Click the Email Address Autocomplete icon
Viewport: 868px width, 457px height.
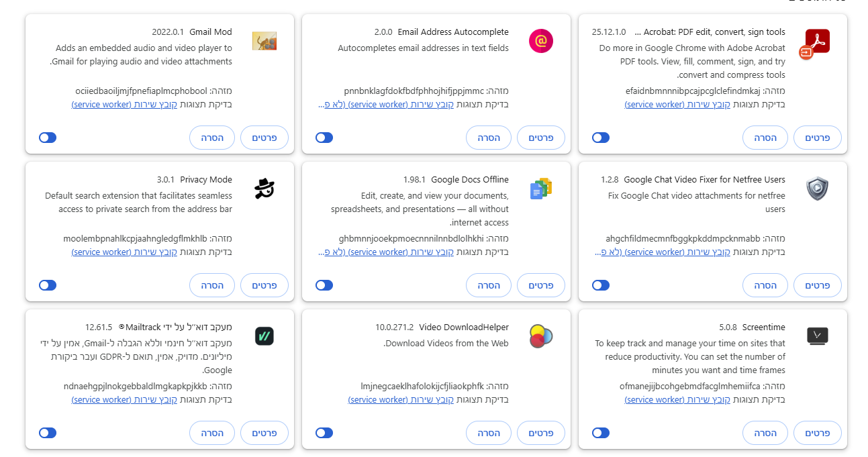540,42
